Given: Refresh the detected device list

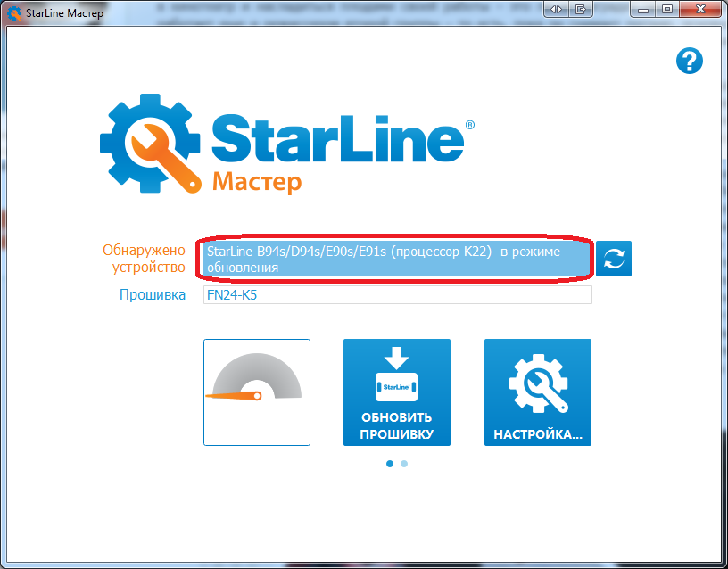Looking at the screenshot, I should [x=613, y=259].
